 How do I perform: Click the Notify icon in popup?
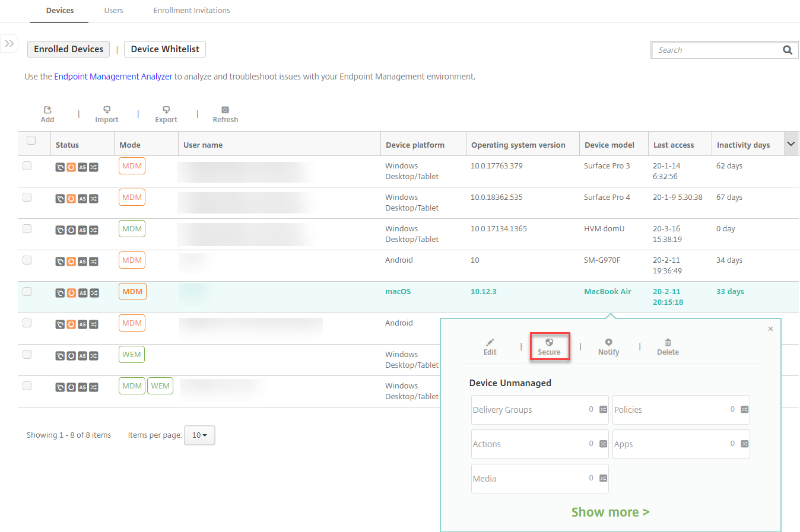608,343
